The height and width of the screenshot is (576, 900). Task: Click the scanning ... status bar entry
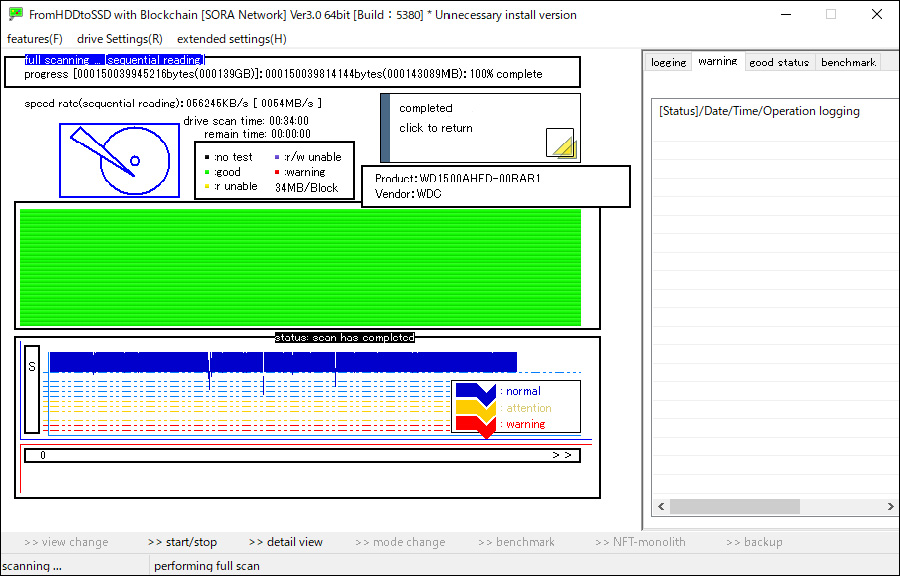[x=32, y=566]
